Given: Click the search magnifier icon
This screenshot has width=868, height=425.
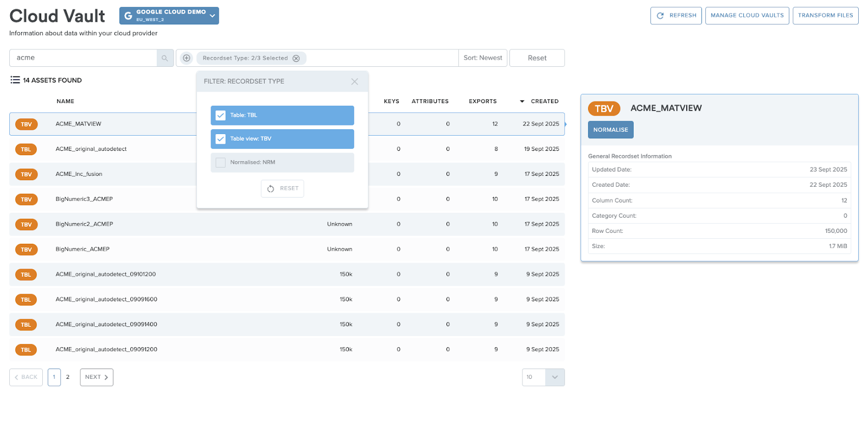Looking at the screenshot, I should [x=165, y=58].
